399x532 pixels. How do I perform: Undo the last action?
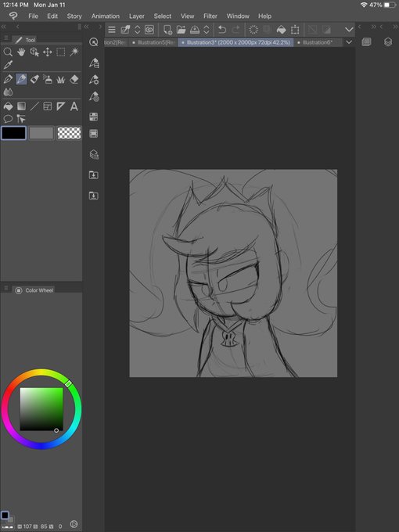(x=222, y=30)
